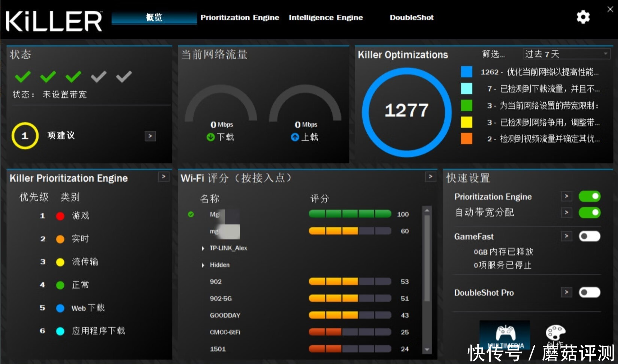Click the Wi-Fi list scroll down arrow
The image size is (618, 364).
(427, 350)
